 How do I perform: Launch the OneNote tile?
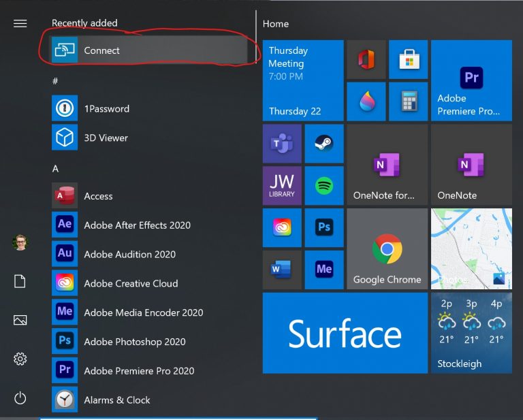click(471, 165)
